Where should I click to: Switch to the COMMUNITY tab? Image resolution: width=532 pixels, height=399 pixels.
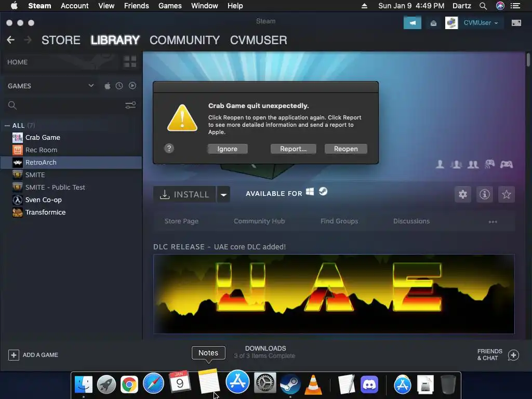pos(184,40)
